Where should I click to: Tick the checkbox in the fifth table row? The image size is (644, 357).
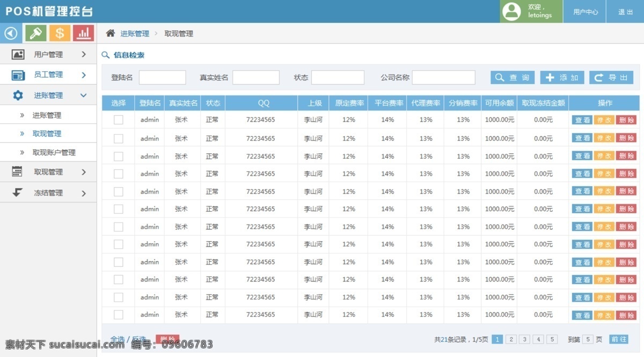tap(119, 192)
